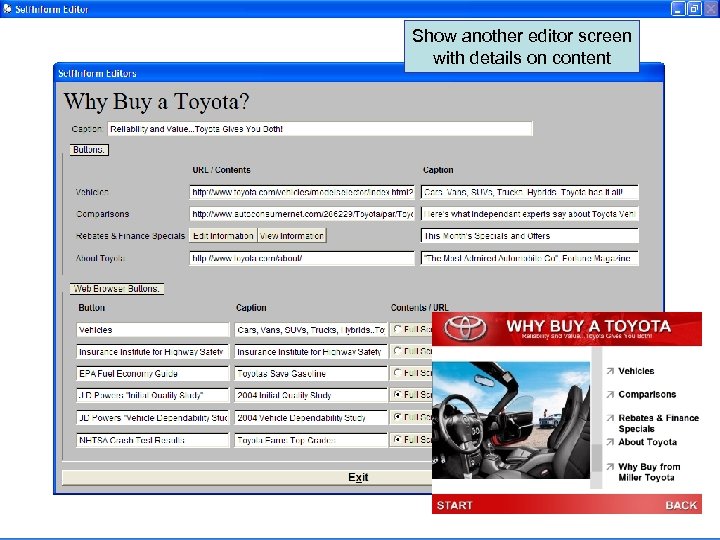Select Full Screen radio for Initial Quality Study row
The width and height of the screenshot is (720, 540).
coord(398,394)
